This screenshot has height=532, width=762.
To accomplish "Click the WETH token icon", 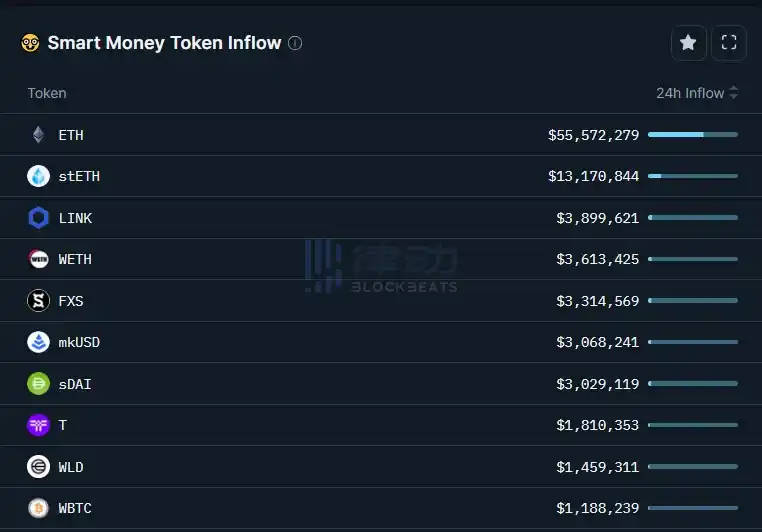I will [x=38, y=259].
